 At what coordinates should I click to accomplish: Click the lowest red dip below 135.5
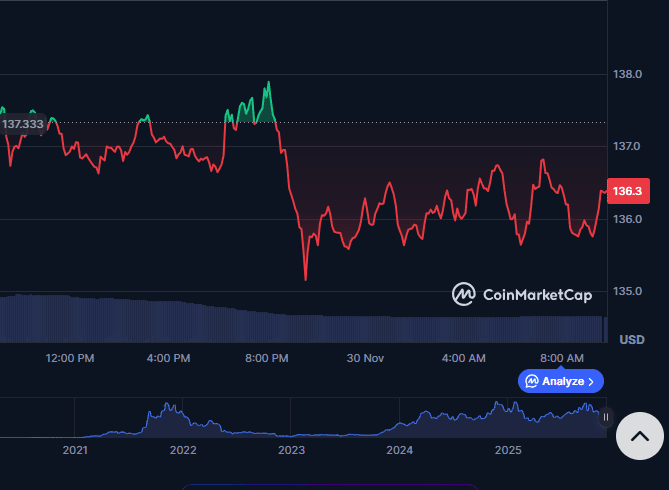pyautogui.click(x=305, y=278)
